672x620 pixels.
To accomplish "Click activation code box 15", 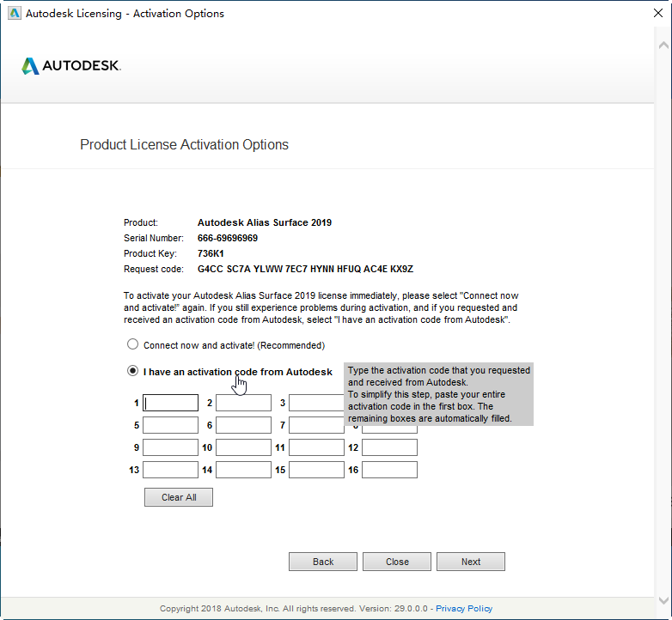I will click(316, 470).
